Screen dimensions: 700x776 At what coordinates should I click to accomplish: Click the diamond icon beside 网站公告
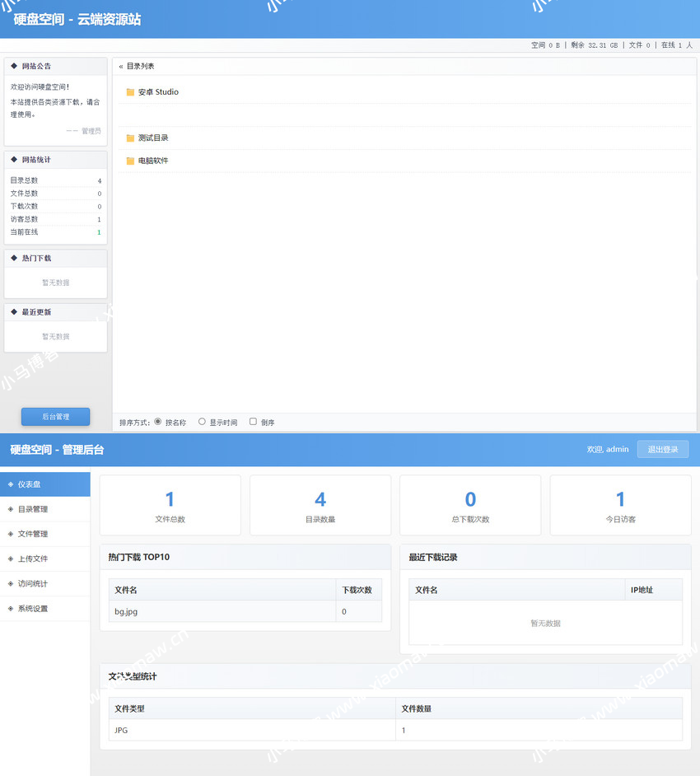coord(14,66)
